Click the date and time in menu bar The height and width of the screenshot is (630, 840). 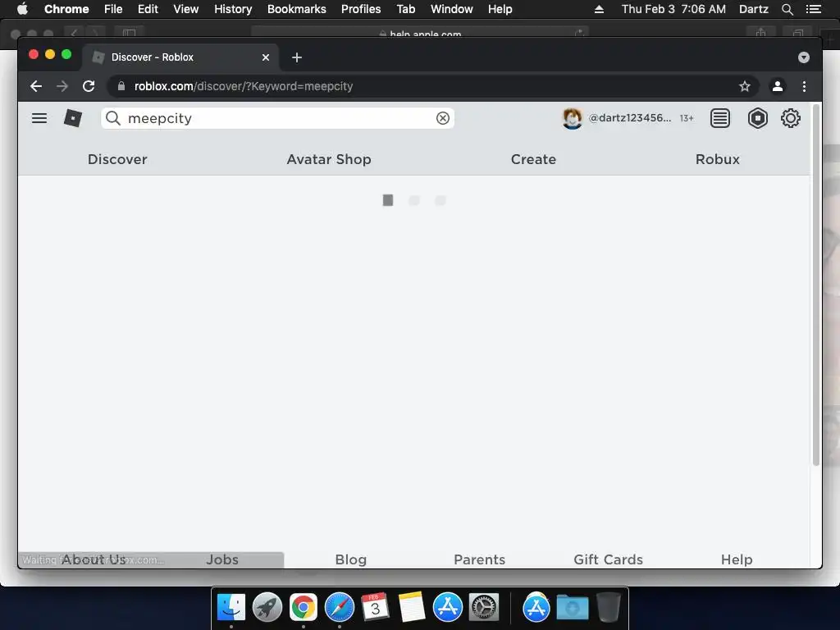point(673,9)
